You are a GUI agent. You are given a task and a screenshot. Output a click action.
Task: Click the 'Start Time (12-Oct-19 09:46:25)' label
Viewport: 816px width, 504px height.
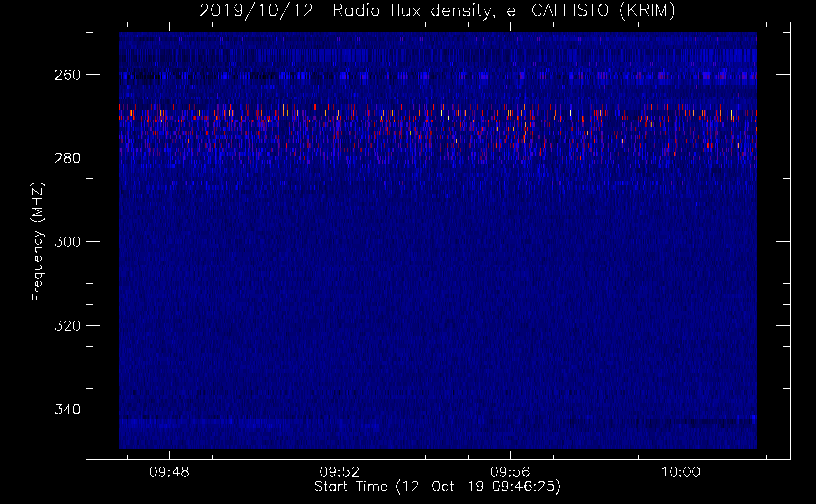click(437, 487)
